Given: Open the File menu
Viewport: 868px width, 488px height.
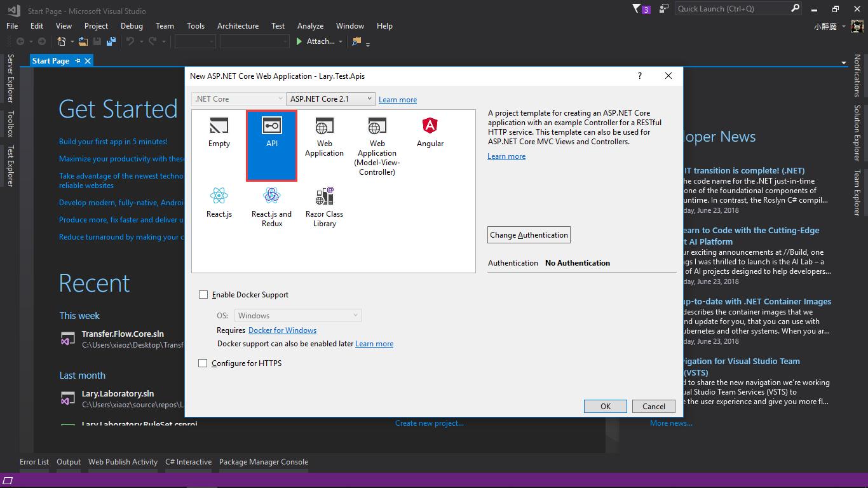Looking at the screenshot, I should (x=12, y=26).
